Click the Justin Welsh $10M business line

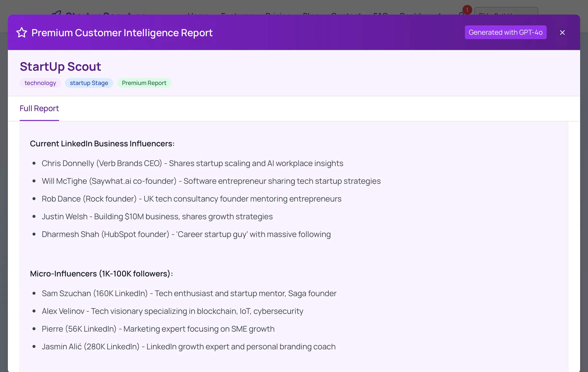157,216
